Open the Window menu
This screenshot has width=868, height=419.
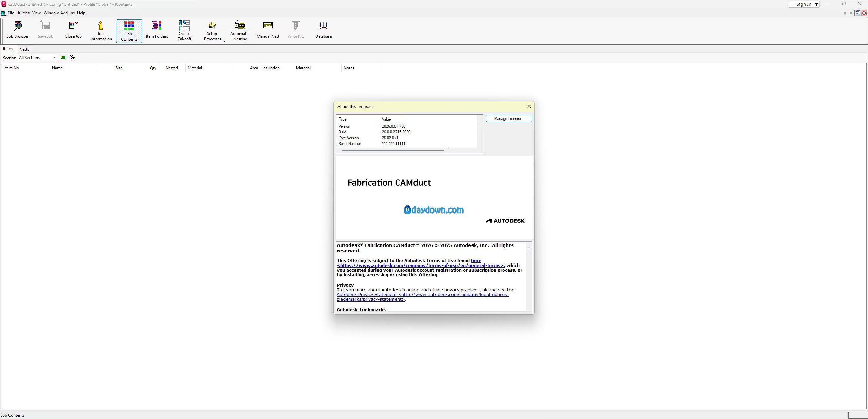51,13
